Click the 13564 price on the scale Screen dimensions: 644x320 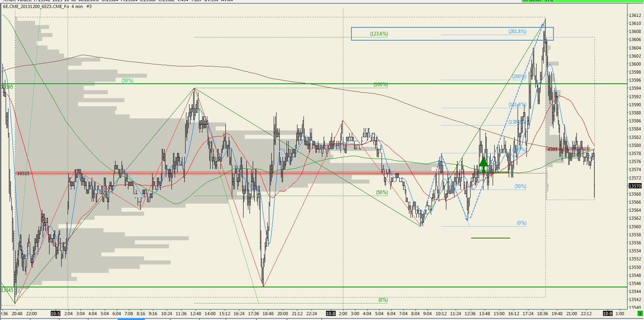[x=635, y=210]
